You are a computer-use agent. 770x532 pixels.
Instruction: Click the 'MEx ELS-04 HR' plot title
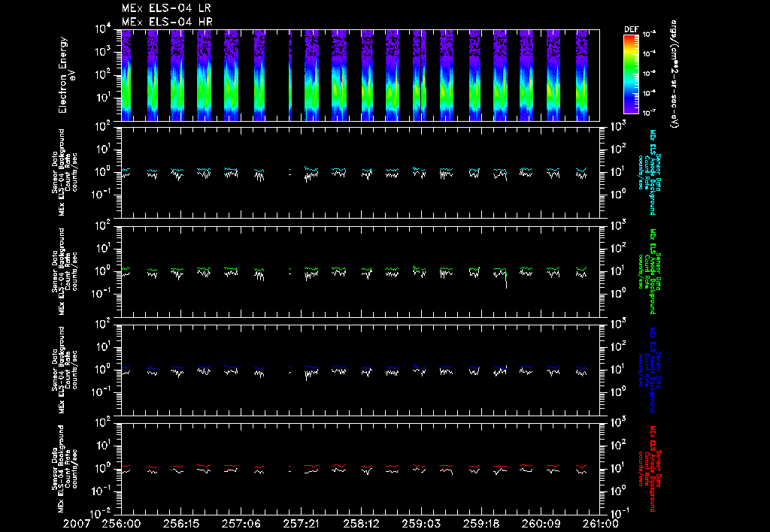click(x=167, y=22)
